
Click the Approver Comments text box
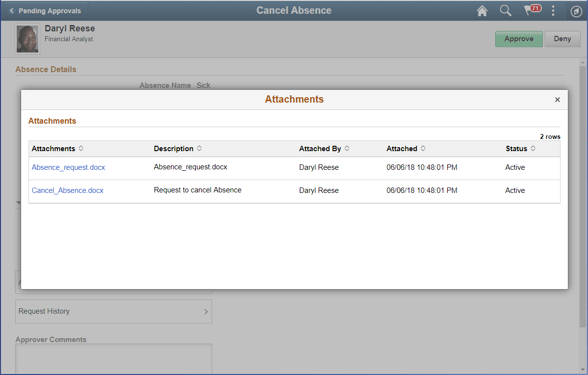pos(113,358)
